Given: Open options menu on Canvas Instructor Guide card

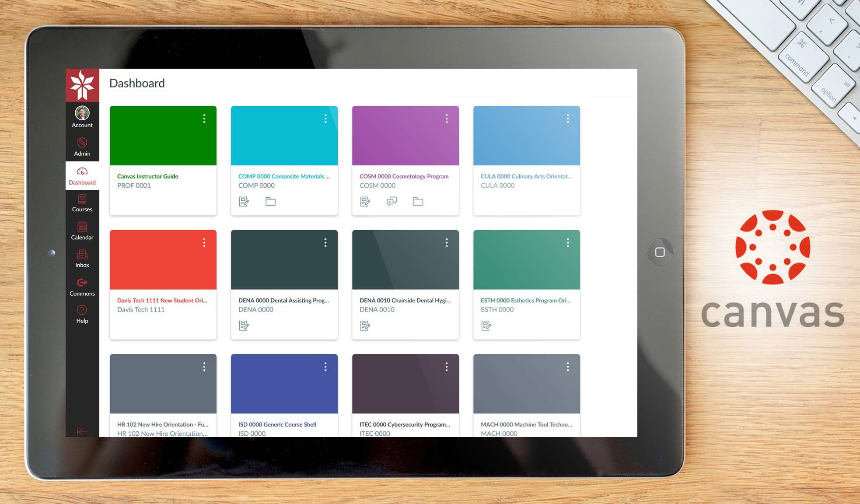Looking at the screenshot, I should pos(204,119).
